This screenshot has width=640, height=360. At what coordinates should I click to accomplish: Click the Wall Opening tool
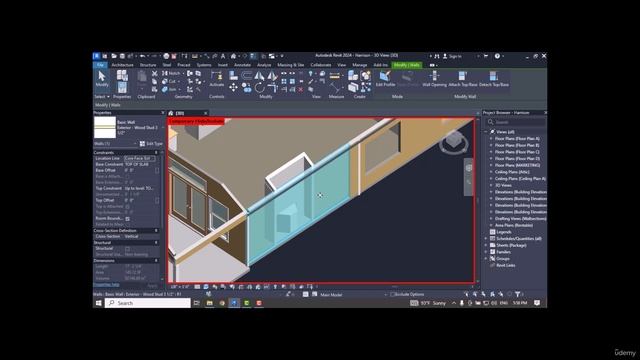pos(434,79)
